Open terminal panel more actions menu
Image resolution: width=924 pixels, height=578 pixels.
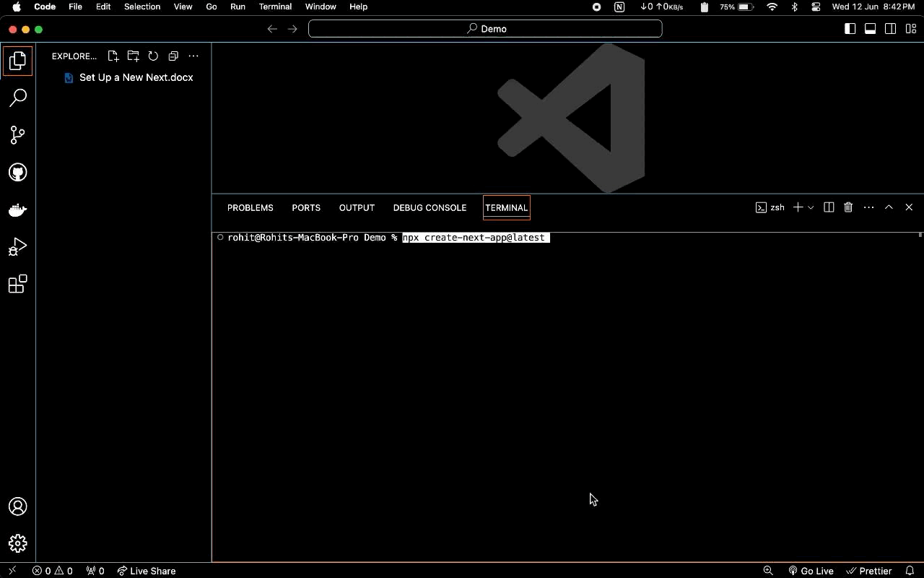pos(868,207)
